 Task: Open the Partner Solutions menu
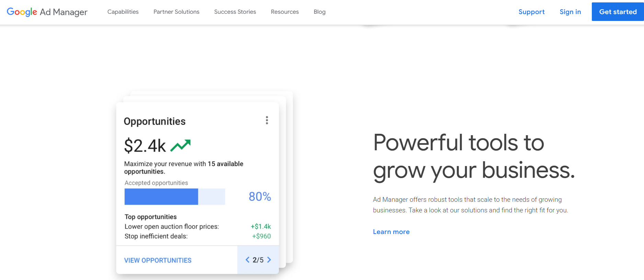(176, 12)
